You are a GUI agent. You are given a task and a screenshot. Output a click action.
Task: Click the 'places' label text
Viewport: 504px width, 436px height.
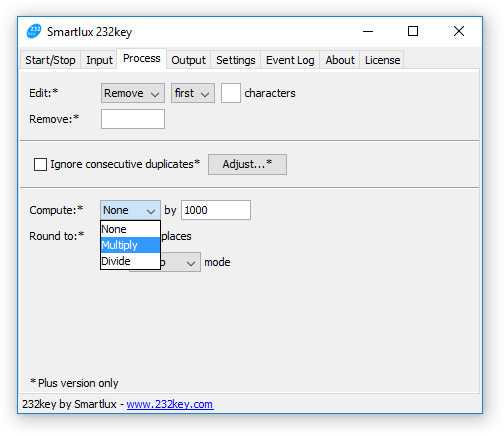176,236
